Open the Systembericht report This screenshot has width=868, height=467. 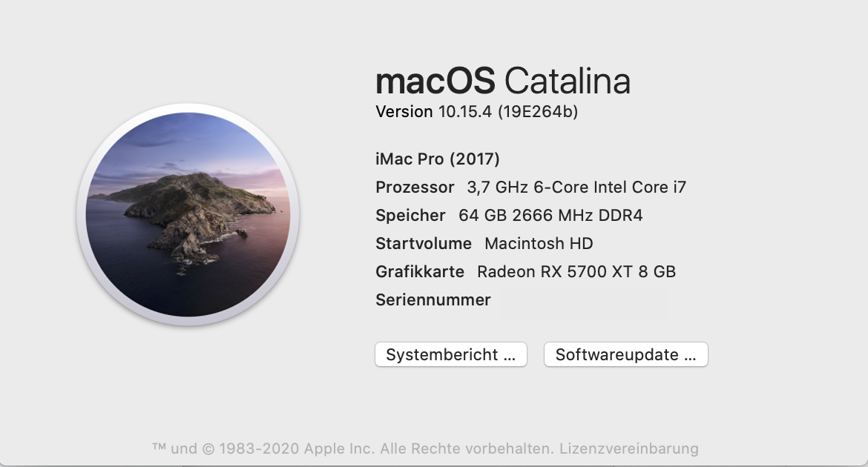click(450, 354)
